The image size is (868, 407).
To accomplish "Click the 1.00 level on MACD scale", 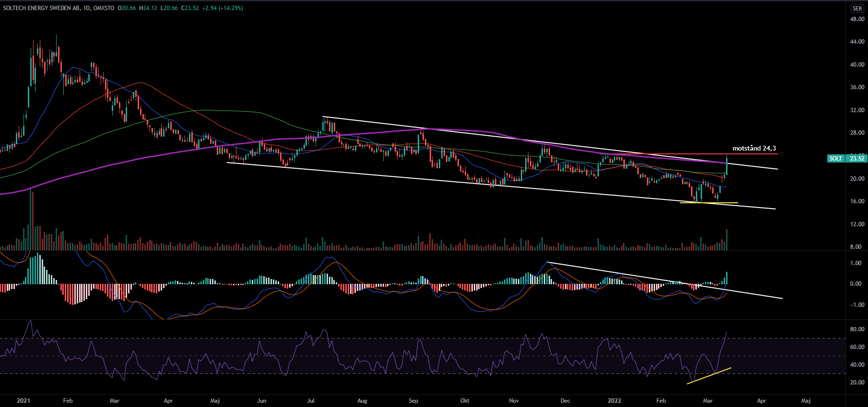I will (x=856, y=263).
